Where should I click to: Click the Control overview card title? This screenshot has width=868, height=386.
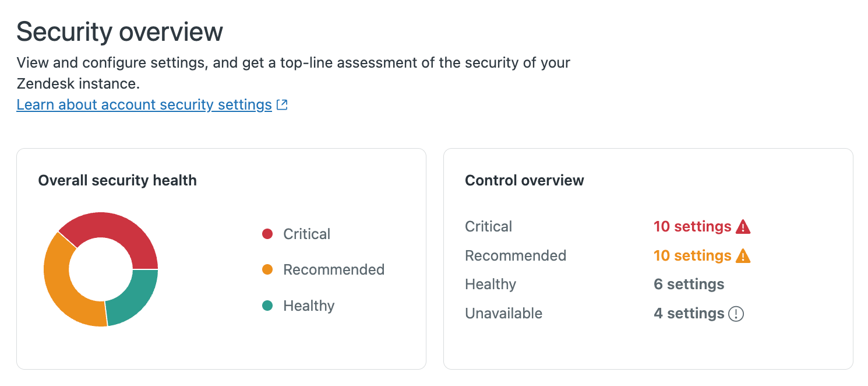tap(524, 180)
